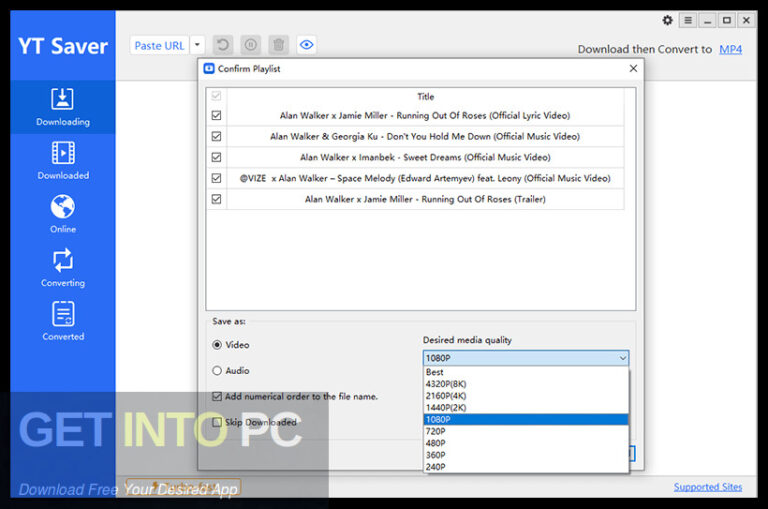Click Running Out Of Roses (Trailer) title
Image resolution: width=768 pixels, height=509 pixels.
[x=425, y=199]
